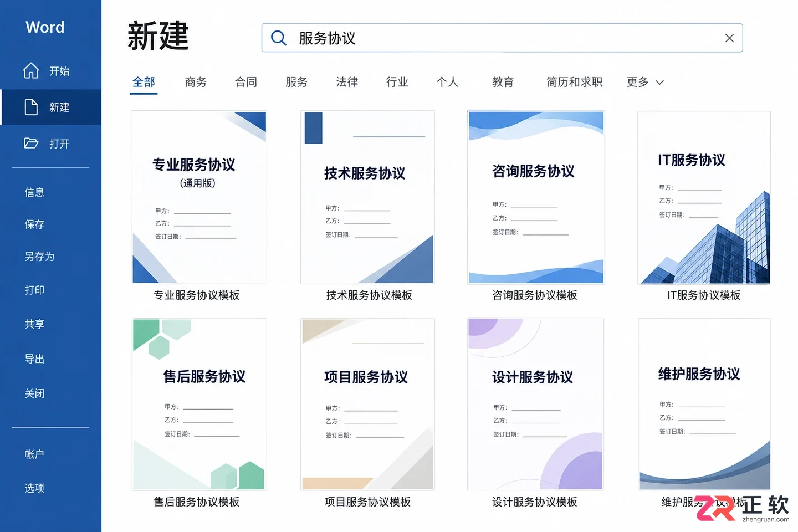The width and height of the screenshot is (798, 532).
Task: Click in the 服务协议 search field
Action: [x=502, y=38]
